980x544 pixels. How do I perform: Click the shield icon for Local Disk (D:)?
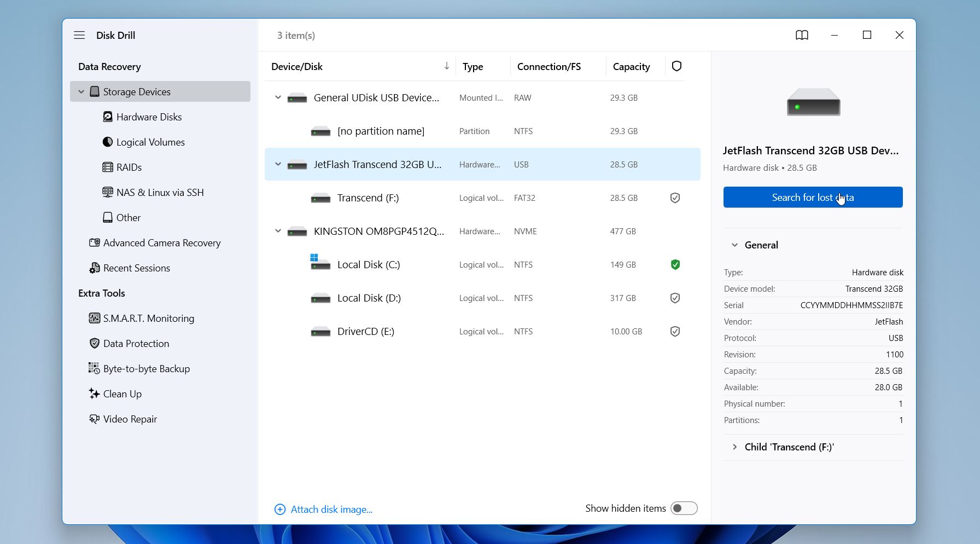tap(675, 298)
